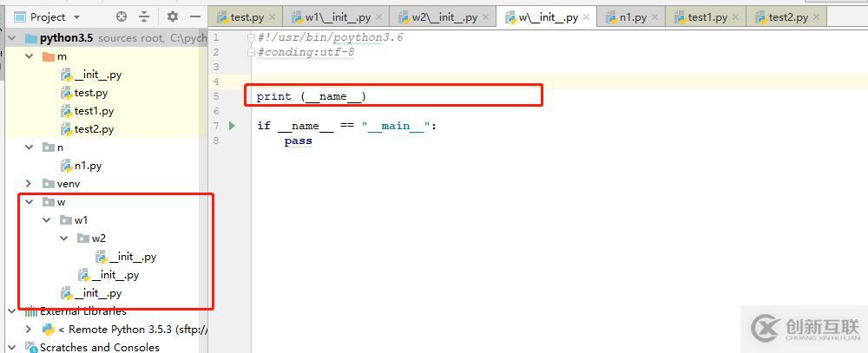Collapse the python3.5 root node
The image size is (868, 353).
click(12, 38)
